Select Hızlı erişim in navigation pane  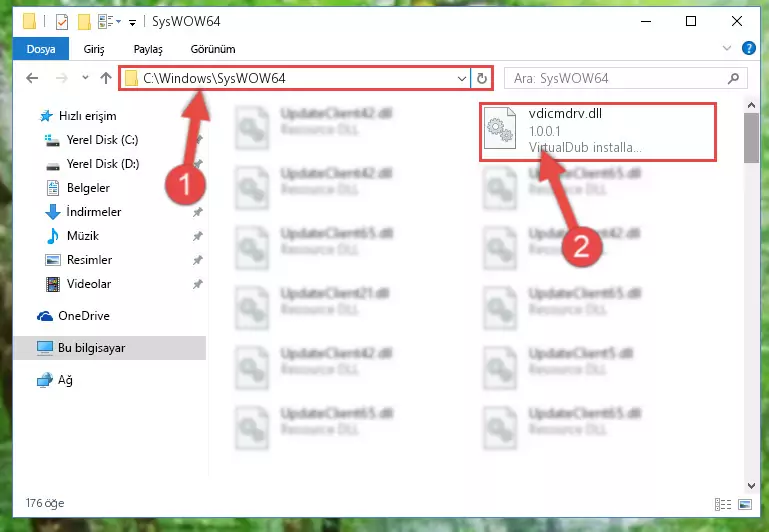(x=87, y=116)
